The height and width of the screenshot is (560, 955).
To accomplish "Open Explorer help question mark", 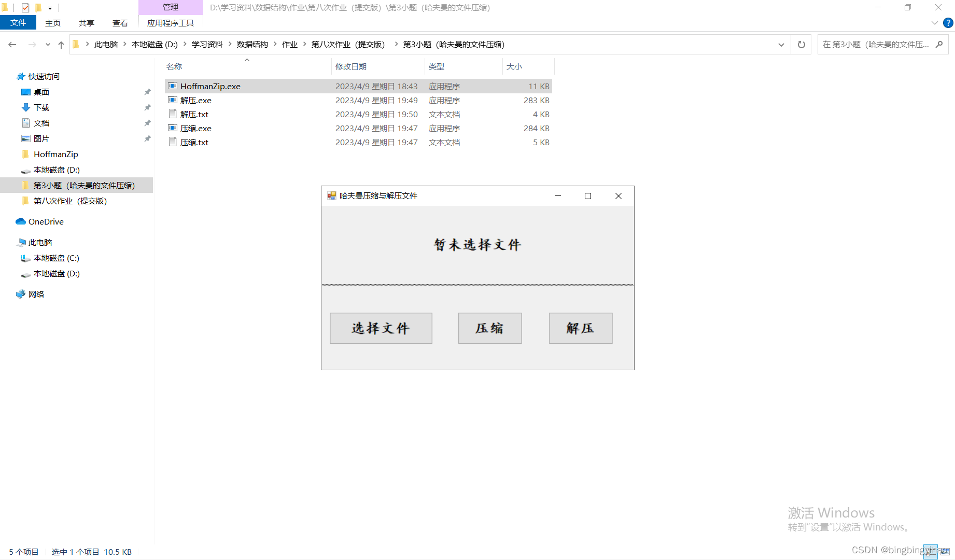I will click(948, 23).
